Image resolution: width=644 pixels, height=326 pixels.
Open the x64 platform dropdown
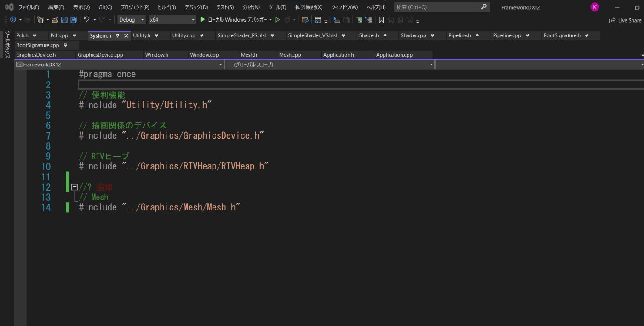pos(172,20)
